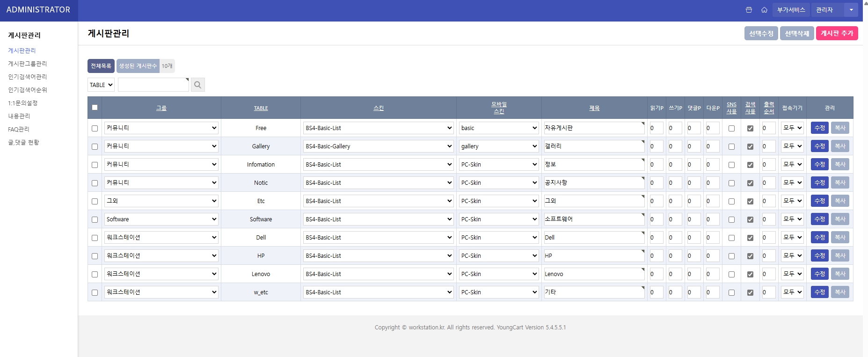Sort by the TABLE column header link
The height and width of the screenshot is (357, 868).
[x=261, y=108]
